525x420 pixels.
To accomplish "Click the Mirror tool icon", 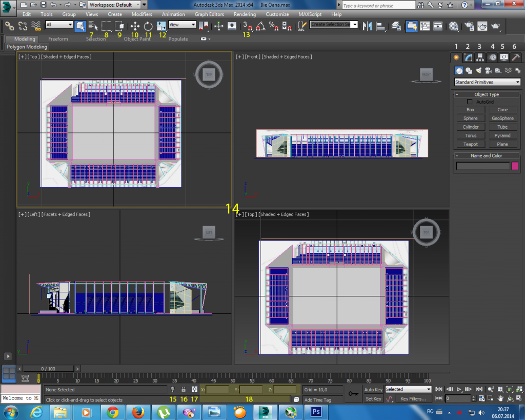I will point(367,26).
